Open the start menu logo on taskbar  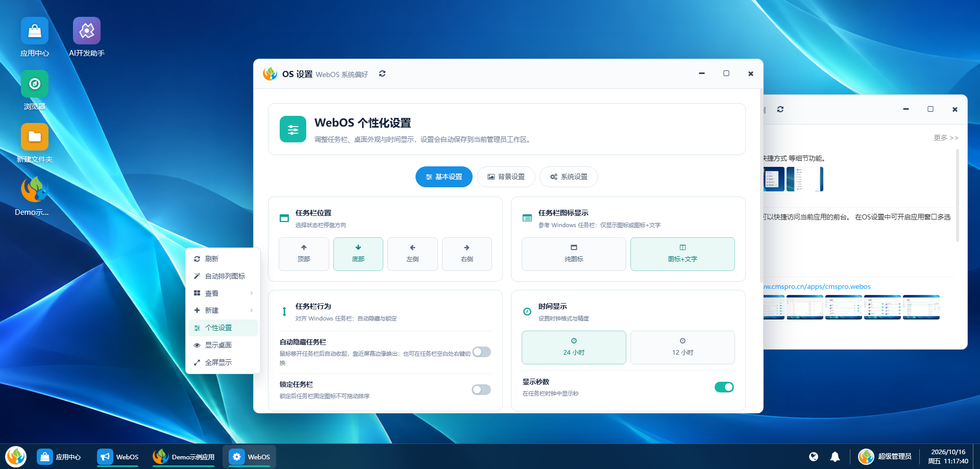click(16, 456)
